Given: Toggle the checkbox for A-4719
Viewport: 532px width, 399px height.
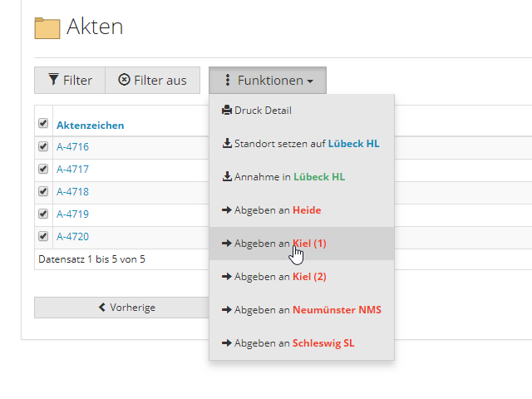Looking at the screenshot, I should (43, 214).
